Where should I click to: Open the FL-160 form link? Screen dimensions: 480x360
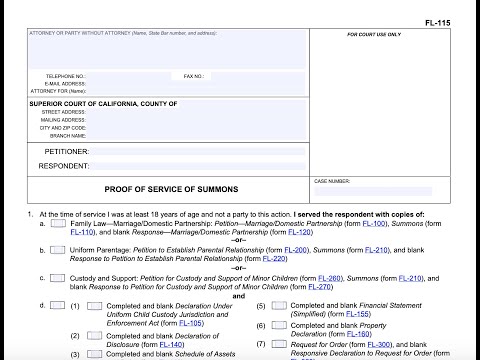click(358, 334)
